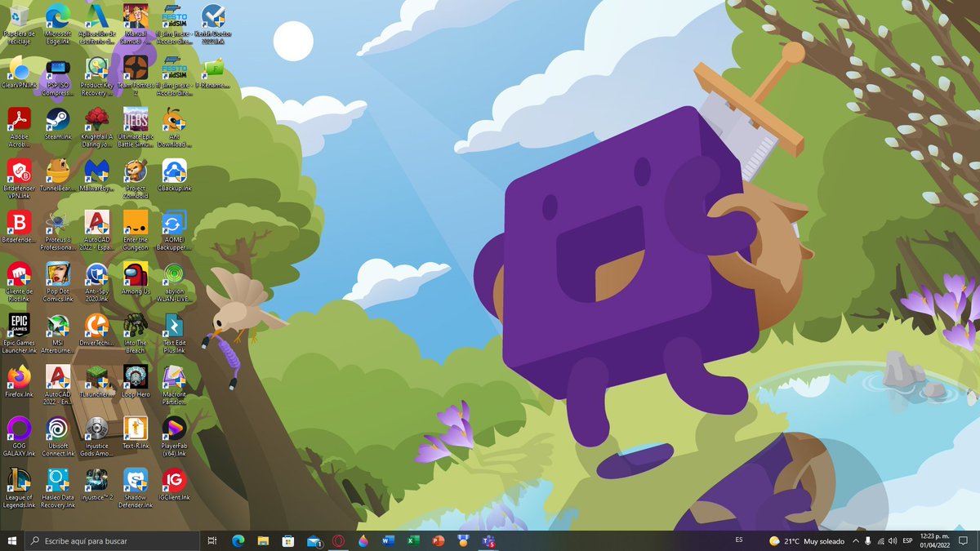Open the Windows Start menu
The width and height of the screenshot is (980, 551).
pos(12,540)
